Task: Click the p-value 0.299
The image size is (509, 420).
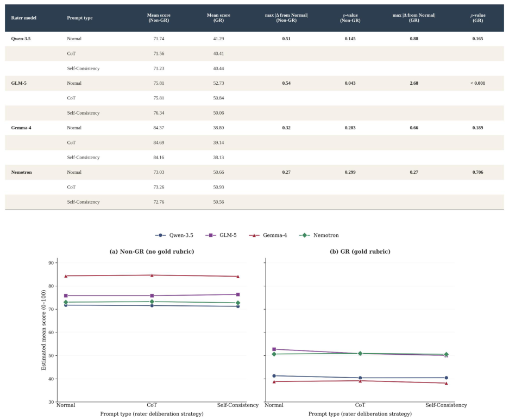Action: [x=350, y=172]
